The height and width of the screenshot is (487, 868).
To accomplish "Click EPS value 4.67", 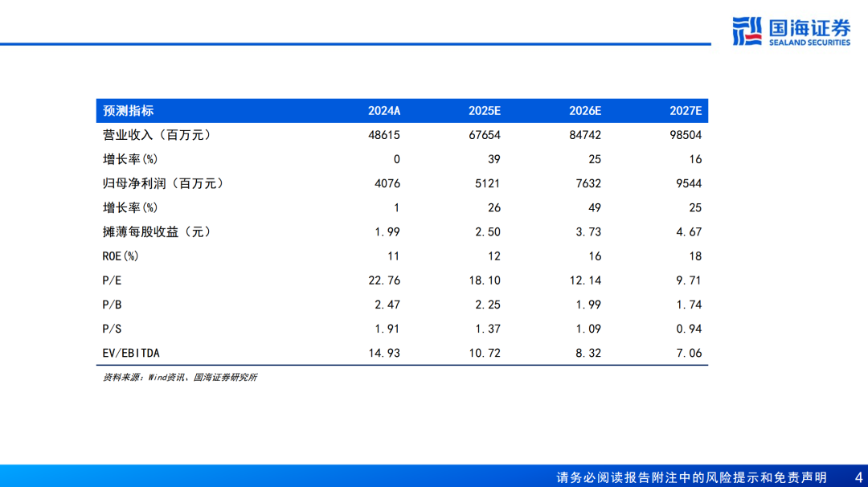I will point(689,232).
